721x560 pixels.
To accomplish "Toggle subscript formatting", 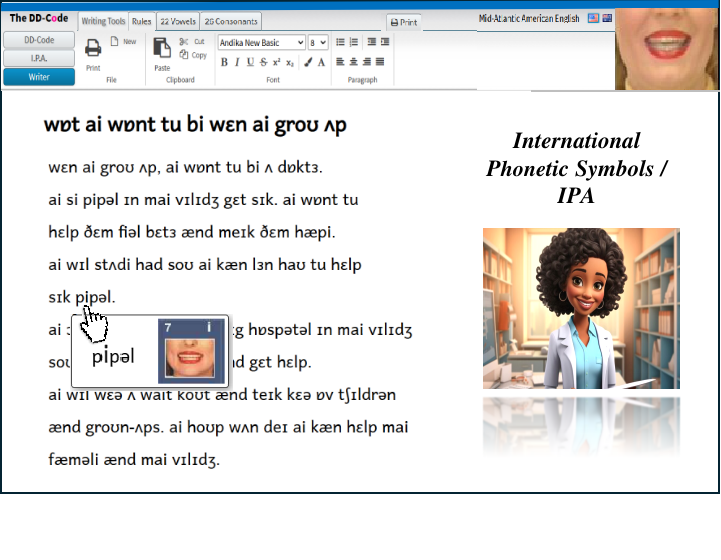I will pyautogui.click(x=290, y=62).
